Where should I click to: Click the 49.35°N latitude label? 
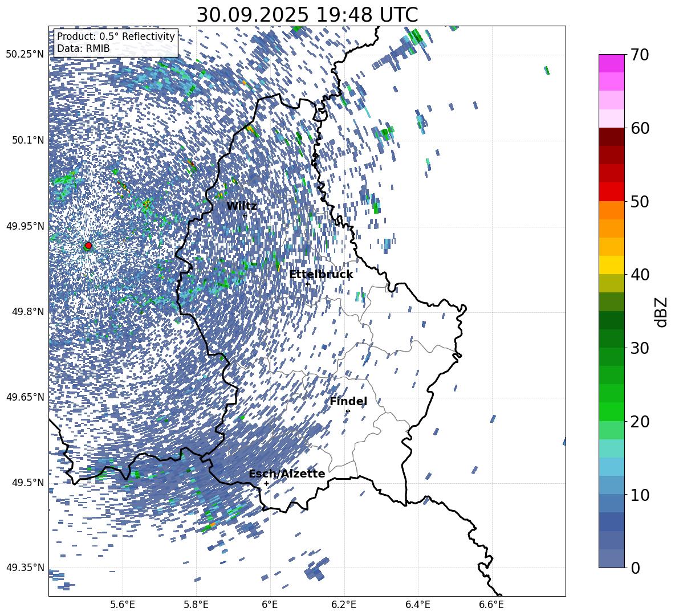[x=25, y=568]
